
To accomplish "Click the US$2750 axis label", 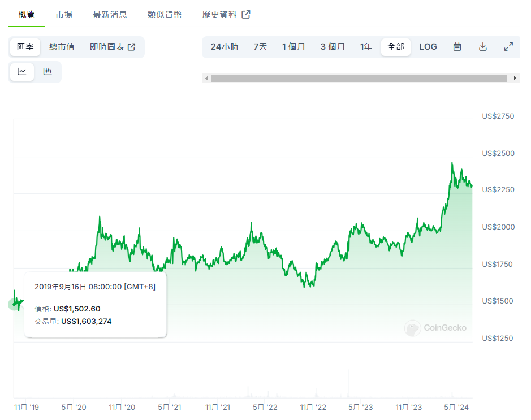I will click(x=498, y=116).
